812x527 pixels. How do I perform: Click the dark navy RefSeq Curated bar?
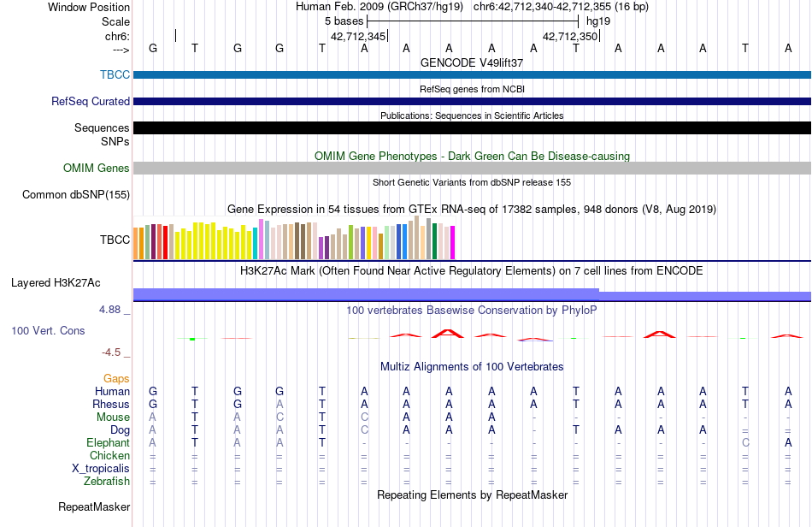coord(472,101)
